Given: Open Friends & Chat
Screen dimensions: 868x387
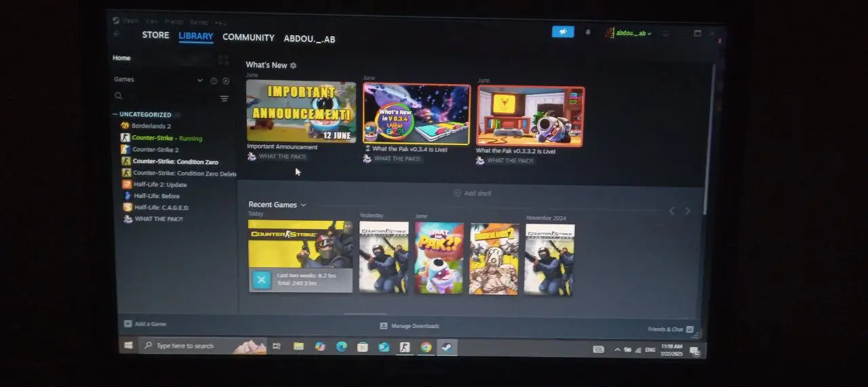Looking at the screenshot, I should pyautogui.click(x=665, y=329).
